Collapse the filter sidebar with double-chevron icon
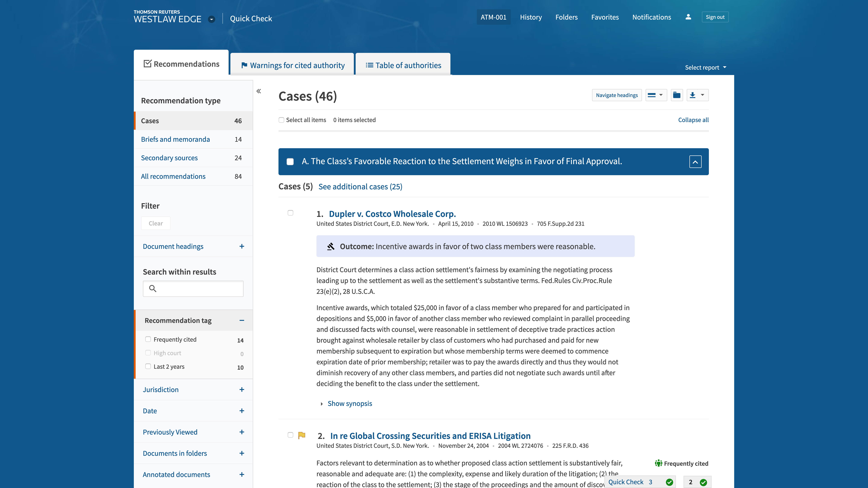 [258, 91]
